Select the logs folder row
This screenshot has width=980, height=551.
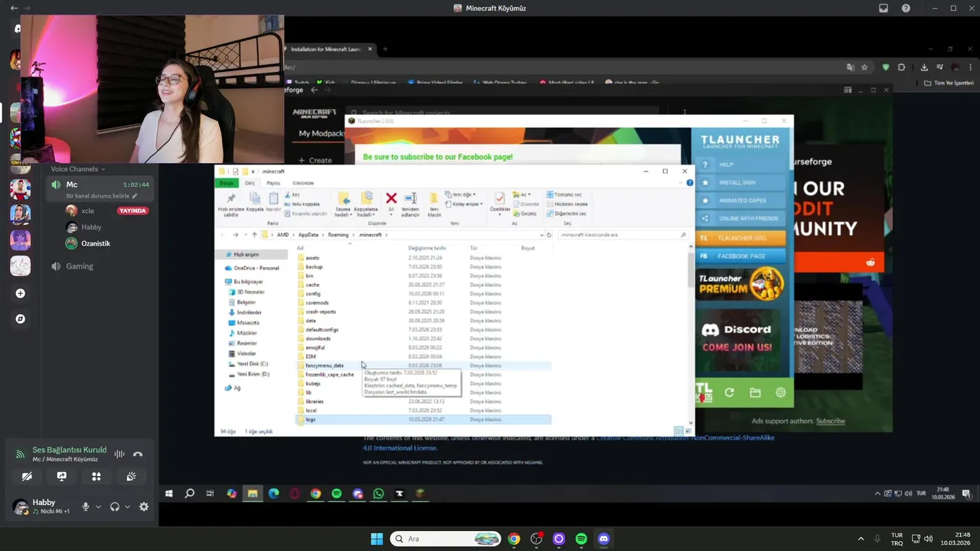pos(423,419)
